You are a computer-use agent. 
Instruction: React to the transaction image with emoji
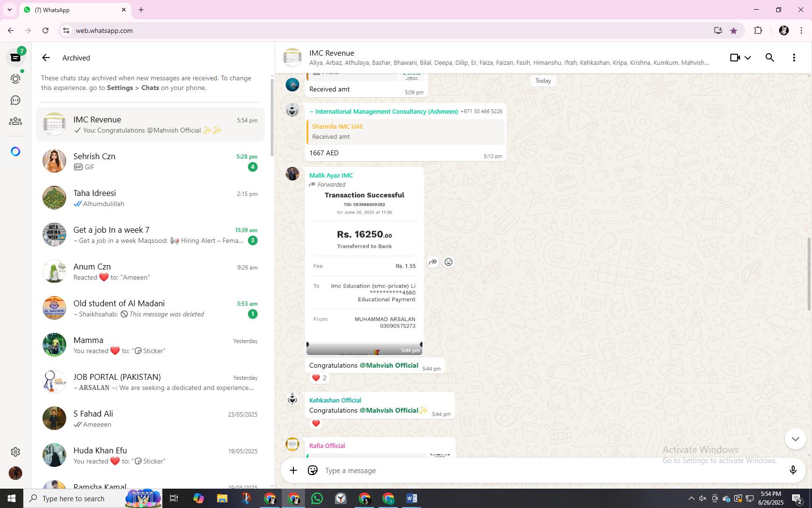point(449,262)
